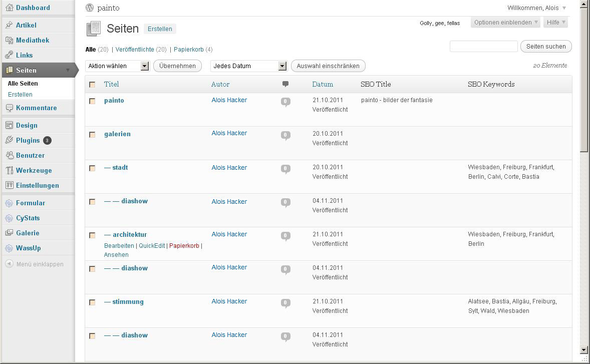Open the Kommentare menu
This screenshot has width=590, height=364.
tap(36, 108)
